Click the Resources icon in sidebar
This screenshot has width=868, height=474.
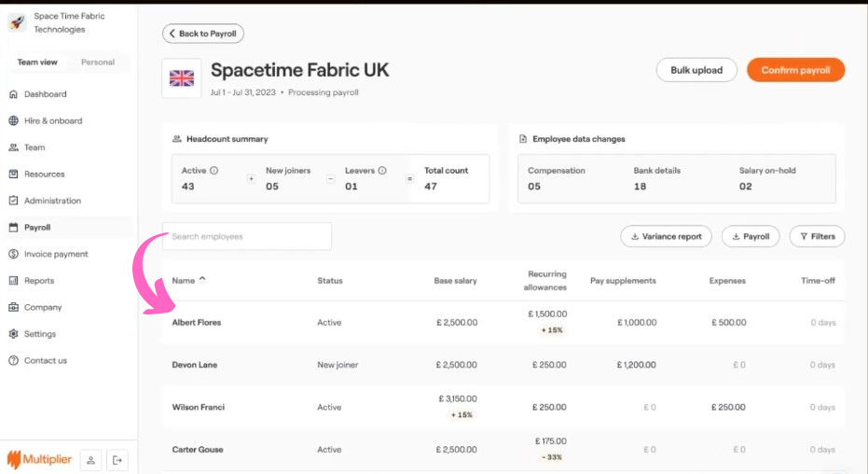[13, 174]
